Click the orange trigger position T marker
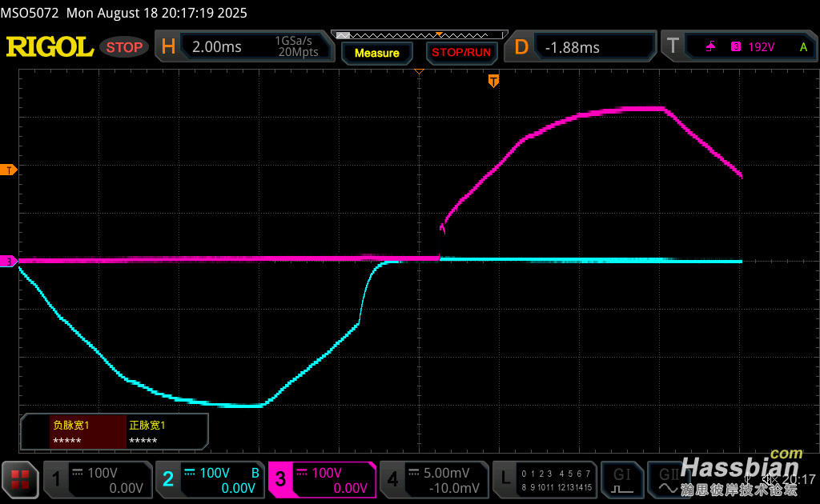This screenshot has height=504, width=820. coord(493,80)
